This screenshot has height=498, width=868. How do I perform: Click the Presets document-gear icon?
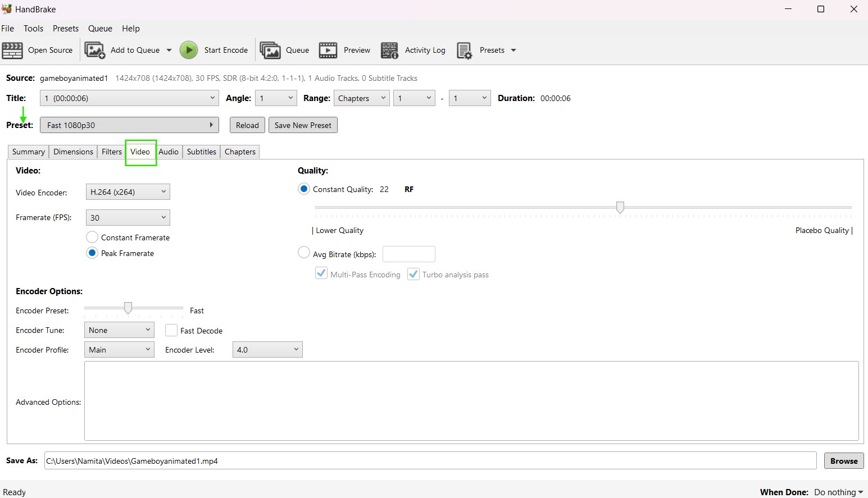465,51
